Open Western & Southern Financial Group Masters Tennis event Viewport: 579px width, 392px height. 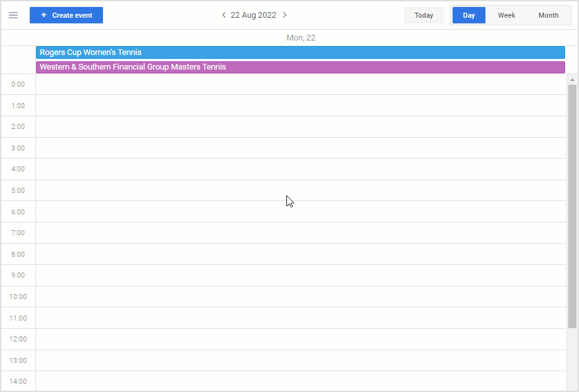tap(301, 67)
